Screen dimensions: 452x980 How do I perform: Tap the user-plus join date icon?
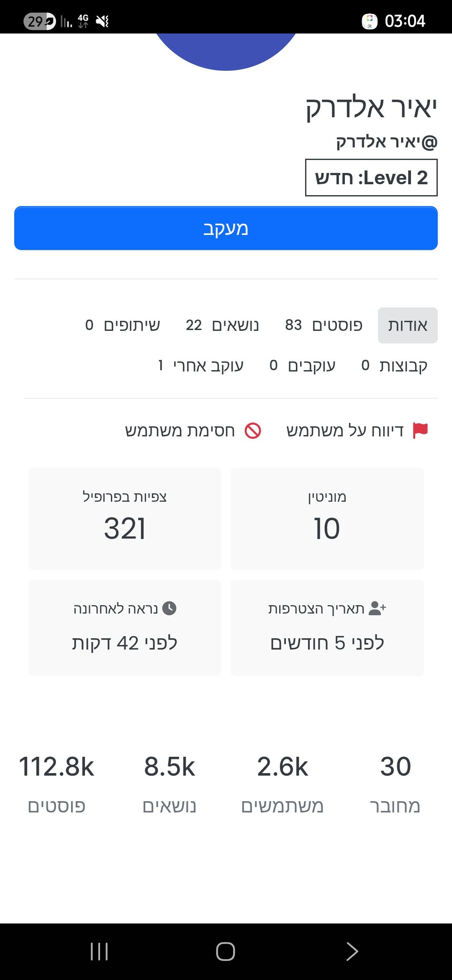[x=377, y=608]
